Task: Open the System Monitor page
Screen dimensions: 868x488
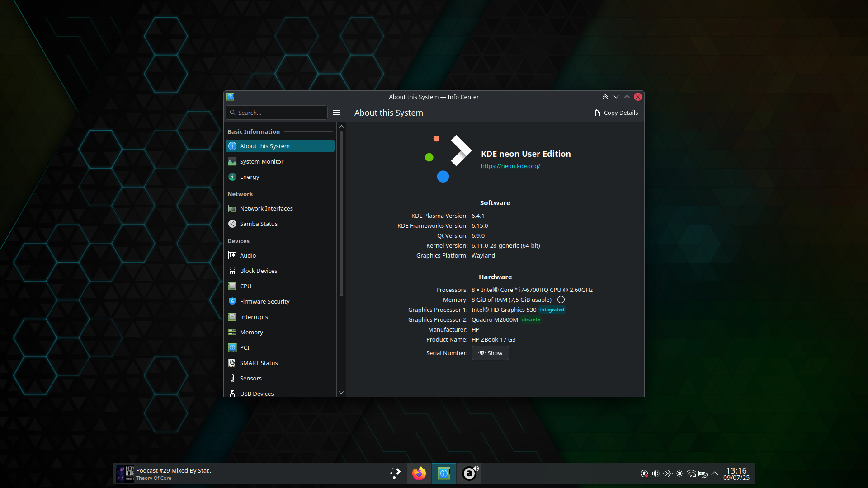Action: [280, 161]
